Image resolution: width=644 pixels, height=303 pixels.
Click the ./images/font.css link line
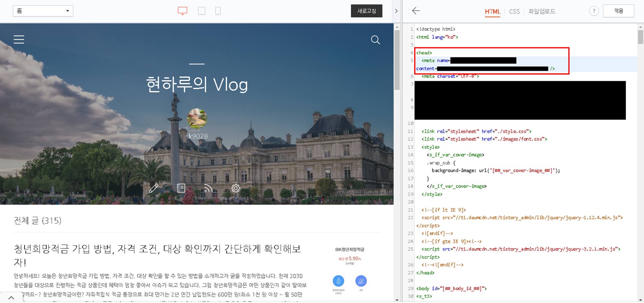click(x=484, y=139)
